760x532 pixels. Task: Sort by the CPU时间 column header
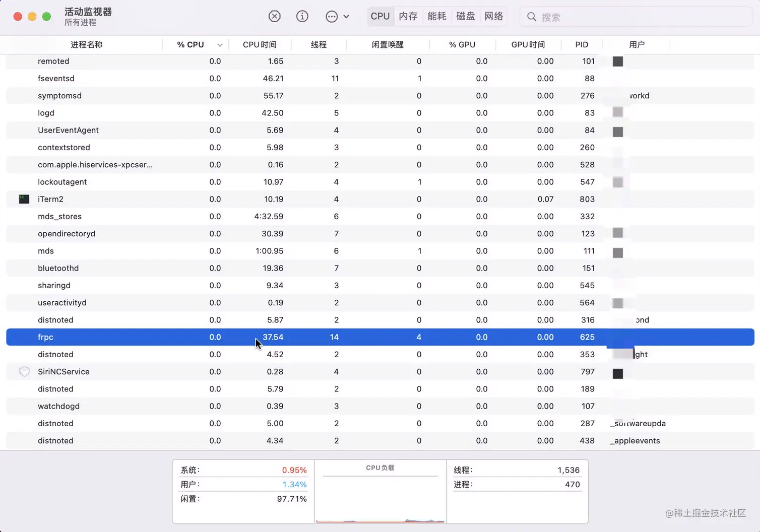click(x=260, y=45)
